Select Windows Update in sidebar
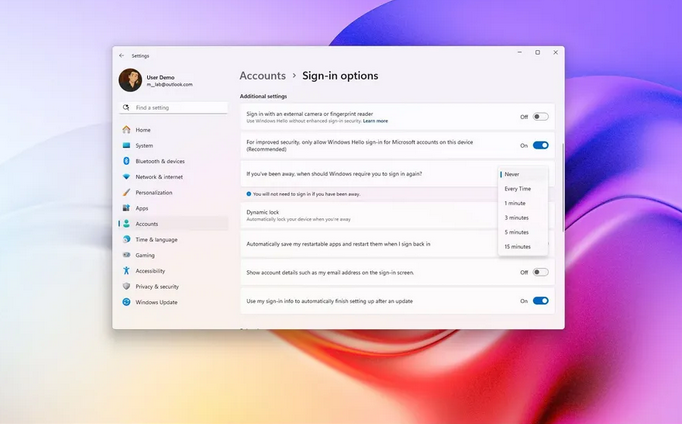Viewport: 682px width, 424px height. (173, 302)
